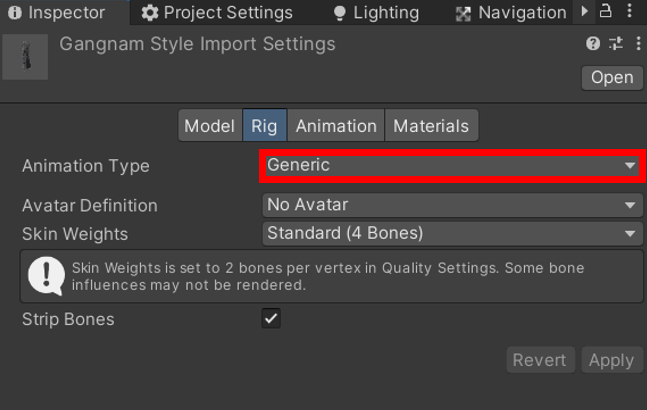647x410 pixels.
Task: Click the Gangnam Style asset thumbnail
Action: click(x=25, y=57)
